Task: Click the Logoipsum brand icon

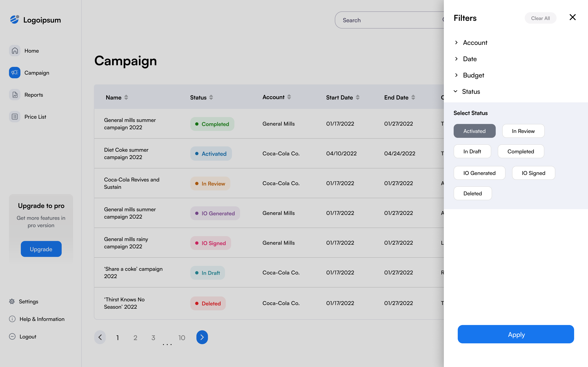Action: (x=14, y=19)
